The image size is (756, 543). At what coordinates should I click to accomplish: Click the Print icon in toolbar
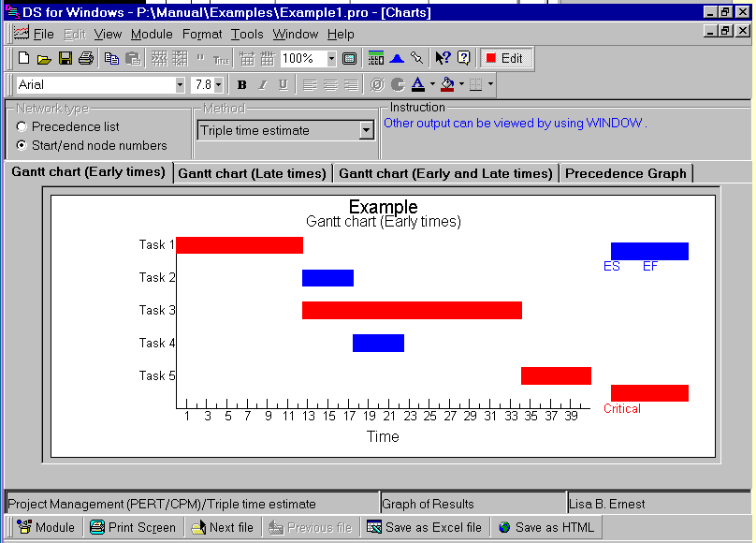[86, 58]
